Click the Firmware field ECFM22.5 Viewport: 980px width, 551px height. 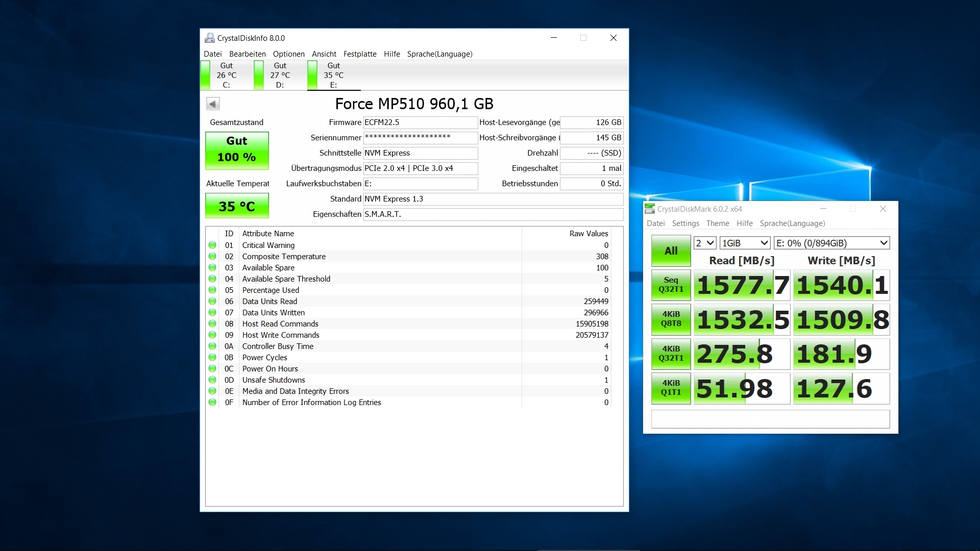[x=421, y=122]
